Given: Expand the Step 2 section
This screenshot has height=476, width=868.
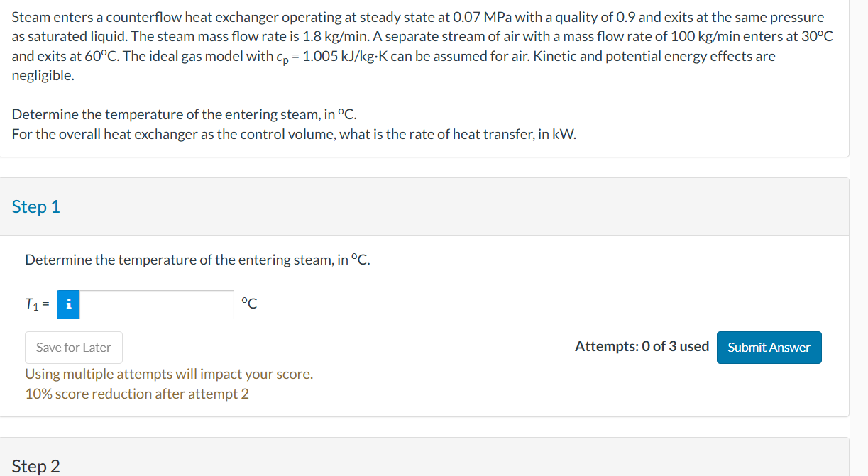Looking at the screenshot, I should pos(36,466).
